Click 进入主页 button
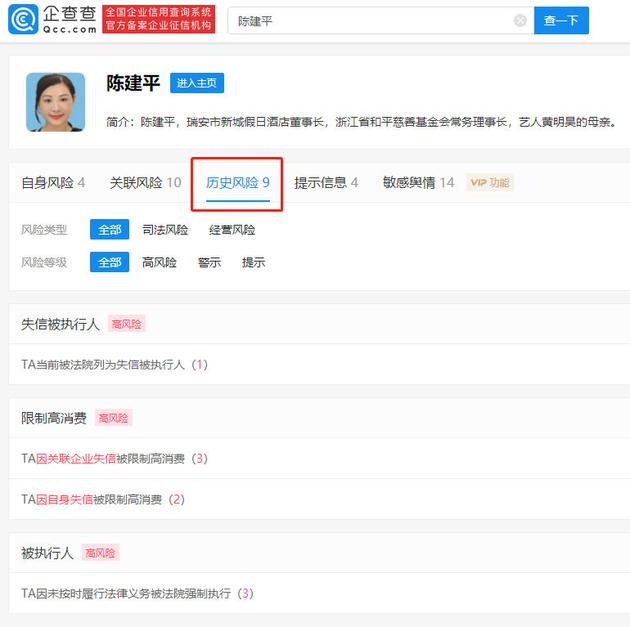630x627 pixels. [197, 84]
